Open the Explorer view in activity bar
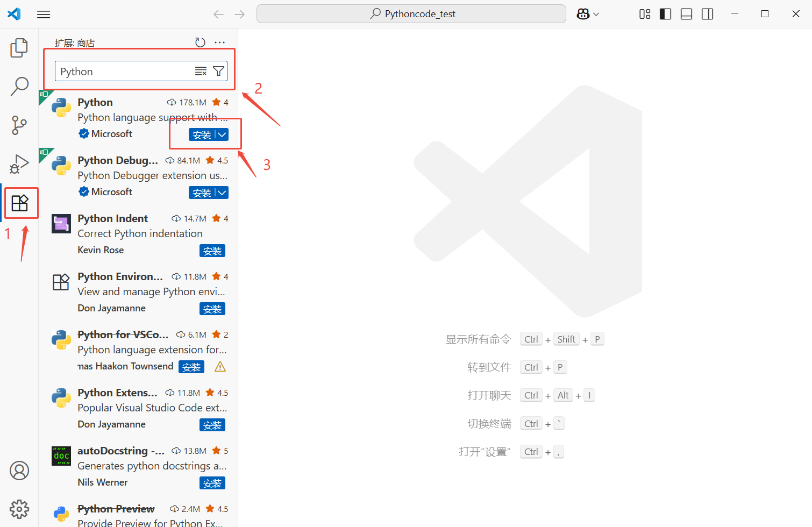 [19, 48]
